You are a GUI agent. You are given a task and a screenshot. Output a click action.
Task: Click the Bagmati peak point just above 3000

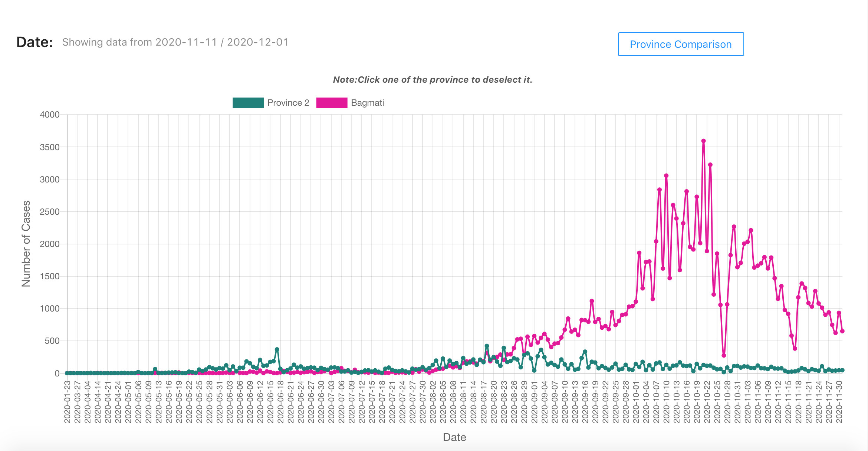coord(666,176)
